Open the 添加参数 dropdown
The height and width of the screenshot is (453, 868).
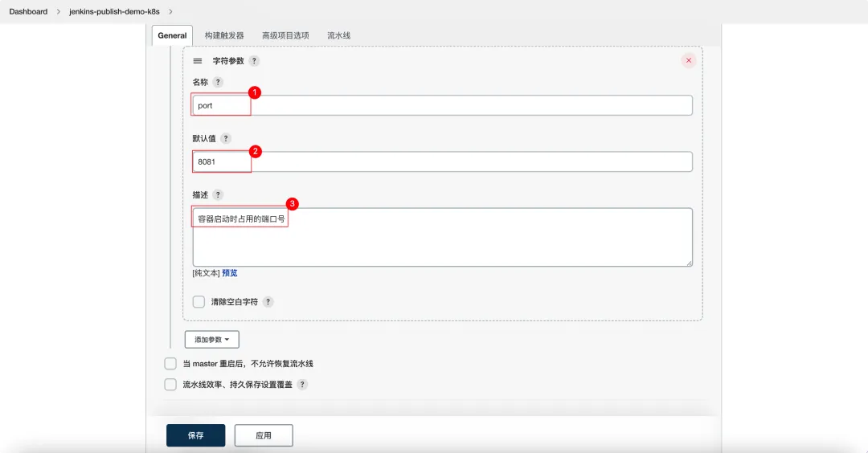pos(212,340)
